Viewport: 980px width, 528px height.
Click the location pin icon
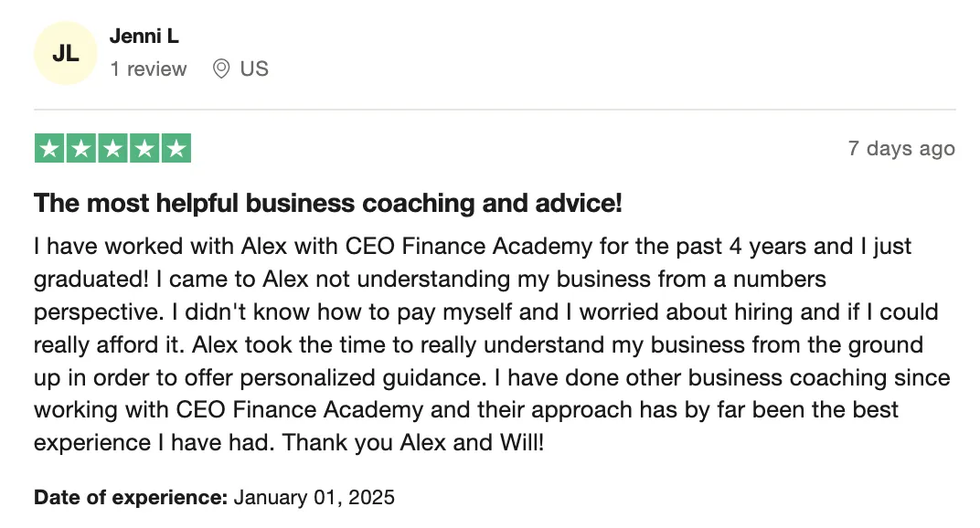click(220, 69)
